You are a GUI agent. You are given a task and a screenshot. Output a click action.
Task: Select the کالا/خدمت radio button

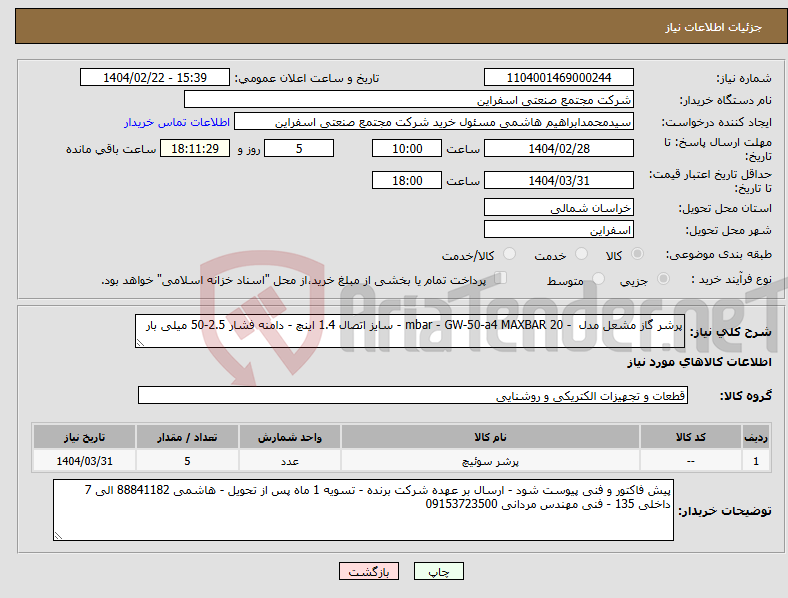[509, 254]
